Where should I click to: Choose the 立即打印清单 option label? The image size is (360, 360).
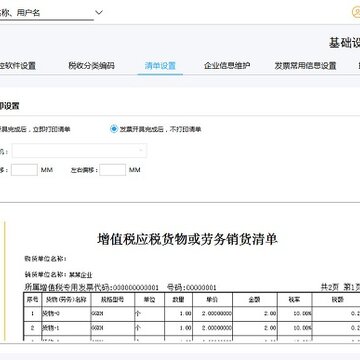coord(35,129)
